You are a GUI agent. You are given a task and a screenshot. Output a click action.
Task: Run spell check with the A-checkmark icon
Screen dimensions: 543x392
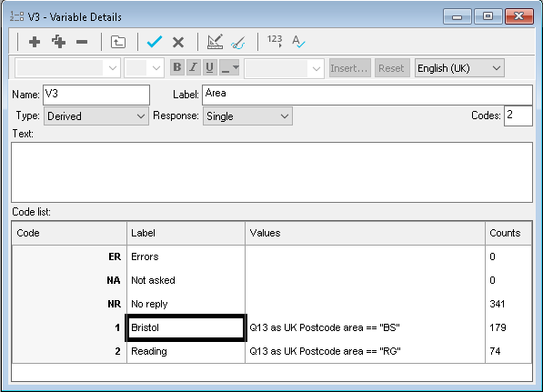[298, 42]
